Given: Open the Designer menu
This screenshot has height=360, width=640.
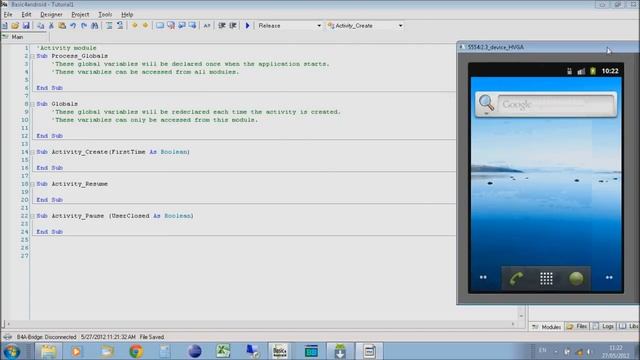Looking at the screenshot, I should [51, 14].
